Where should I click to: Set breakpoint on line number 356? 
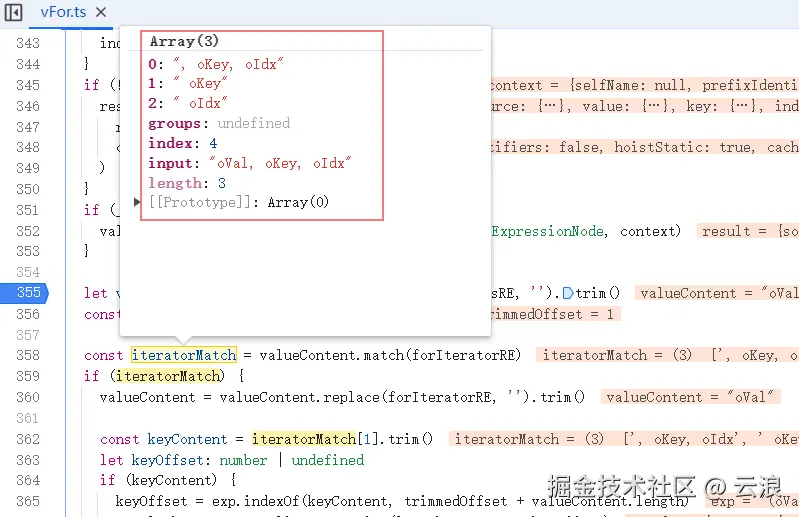(28, 314)
